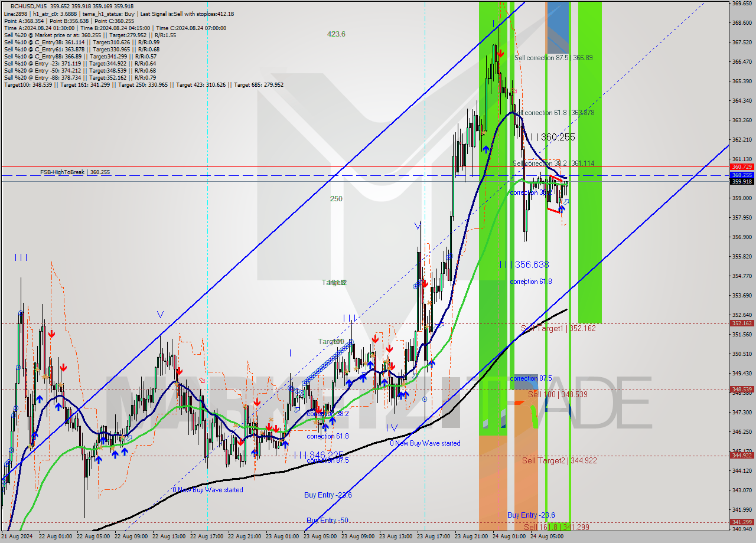Click the Sell %20 @ Entry -88: 378.734 line
756x543 pixels.
(x=80, y=77)
